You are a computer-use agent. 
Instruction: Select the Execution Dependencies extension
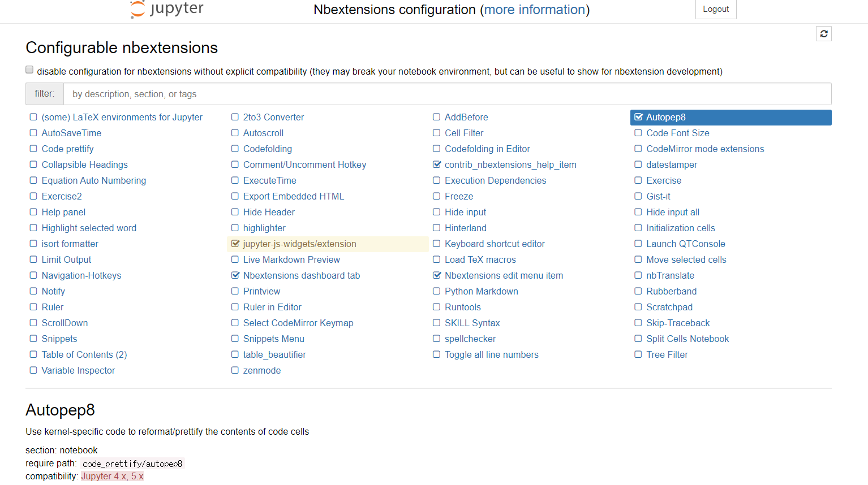tap(495, 180)
